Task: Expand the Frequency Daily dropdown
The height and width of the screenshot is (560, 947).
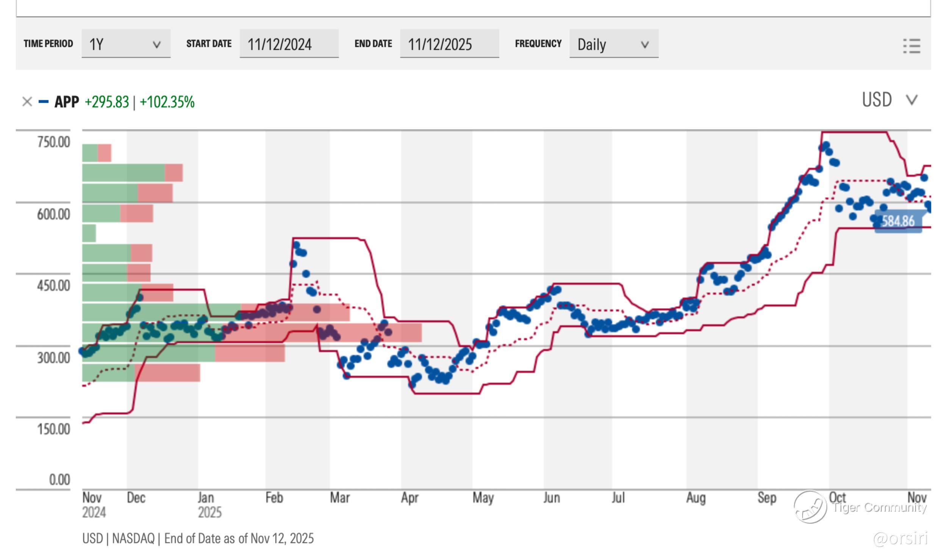Action: pyautogui.click(x=613, y=44)
